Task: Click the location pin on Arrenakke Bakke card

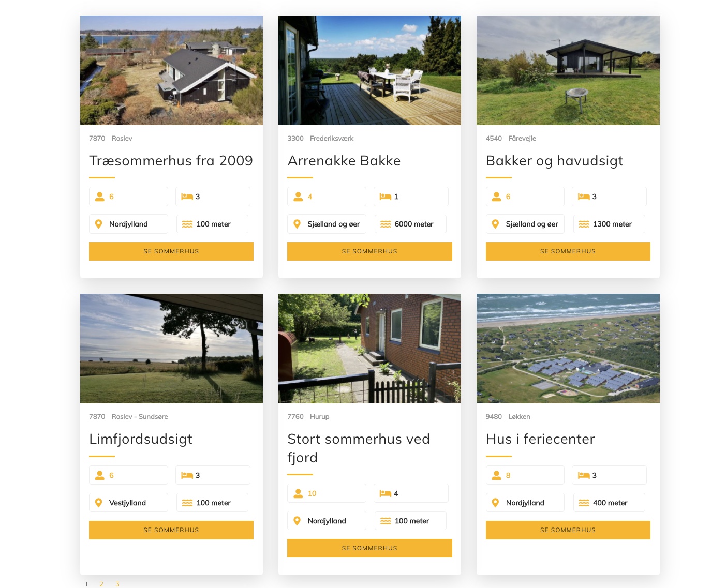Action: point(297,224)
